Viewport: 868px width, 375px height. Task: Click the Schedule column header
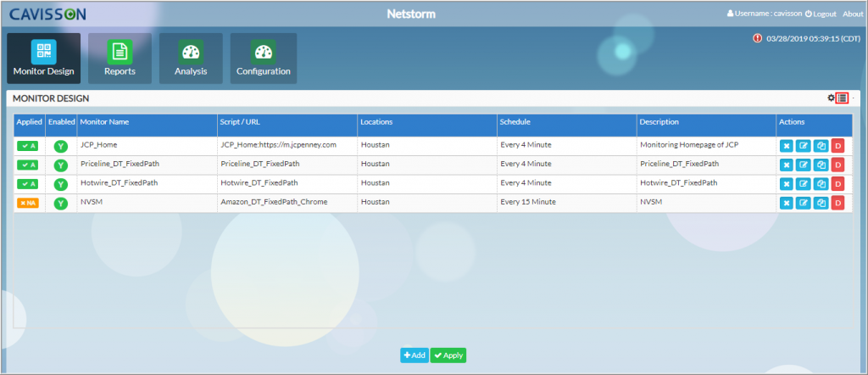(x=567, y=126)
